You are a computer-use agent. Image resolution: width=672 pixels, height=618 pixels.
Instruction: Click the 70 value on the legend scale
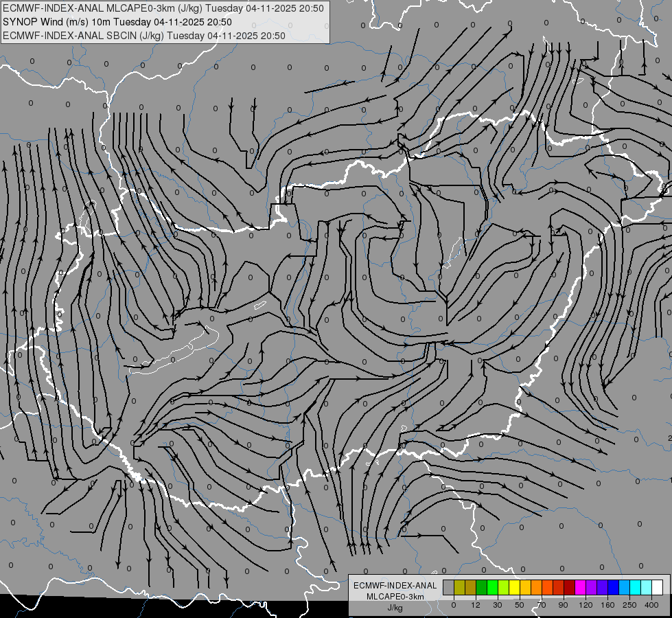[x=542, y=605]
